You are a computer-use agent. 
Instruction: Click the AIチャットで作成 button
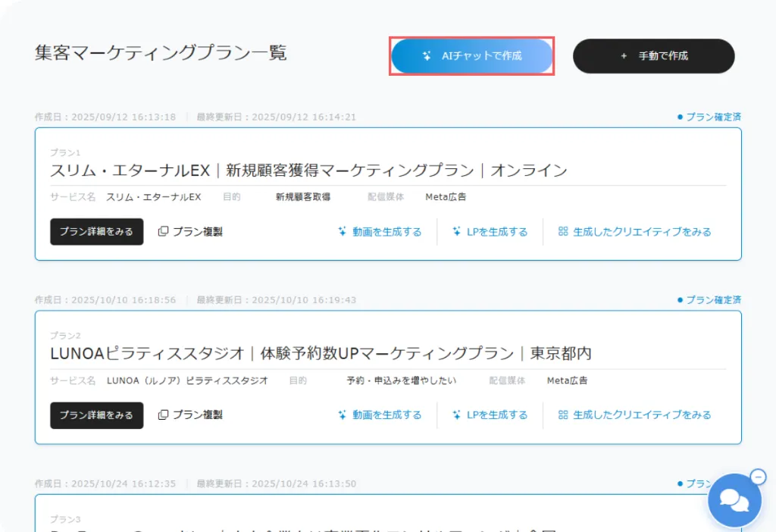point(471,56)
